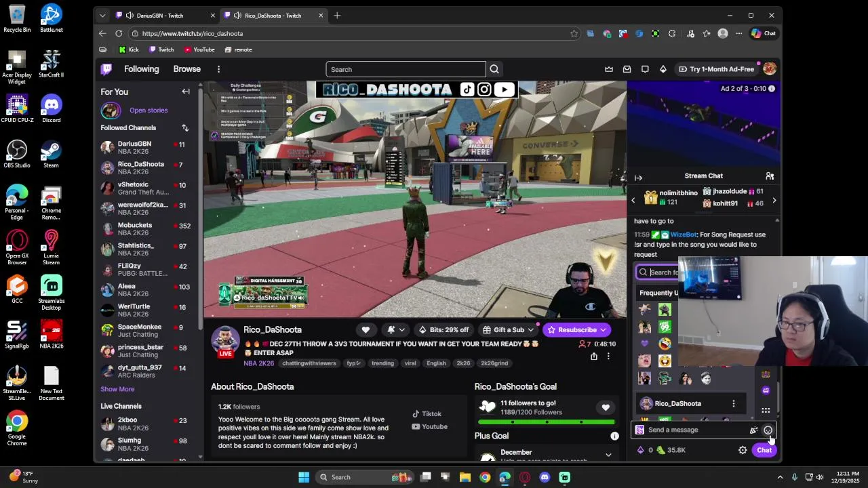Open the Windows Start menu
868x488 pixels.
[304, 477]
